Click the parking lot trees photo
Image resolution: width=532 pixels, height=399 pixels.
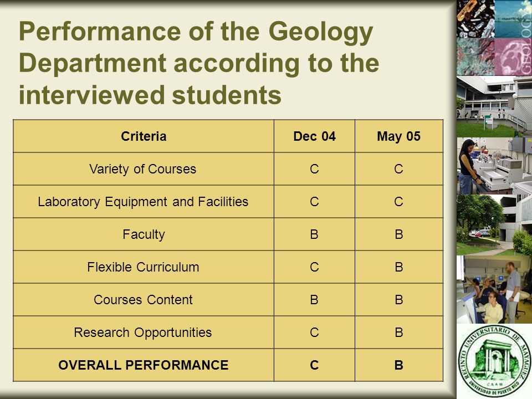tap(494, 225)
